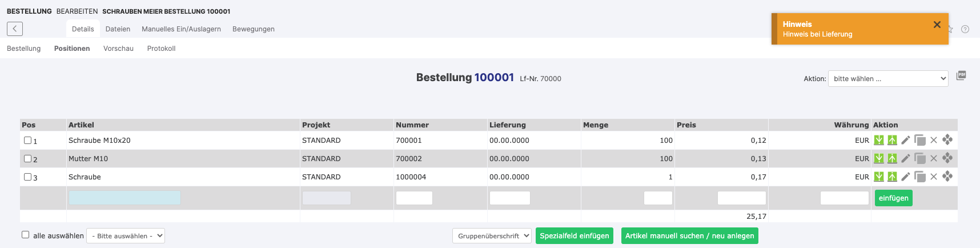This screenshot has height=248, width=980.
Task: Click the blue Artikel input field
Action: click(124, 198)
